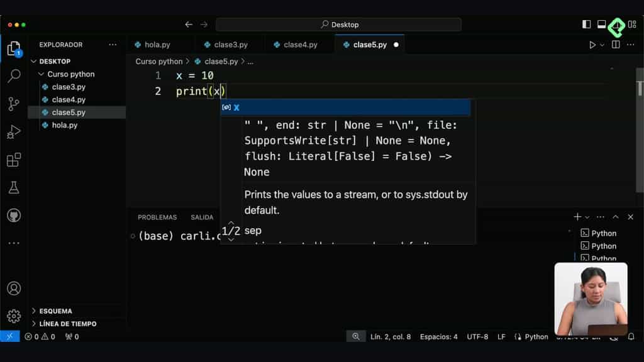Select the Source Control icon
Image resolution: width=644 pixels, height=362 pixels.
14,104
